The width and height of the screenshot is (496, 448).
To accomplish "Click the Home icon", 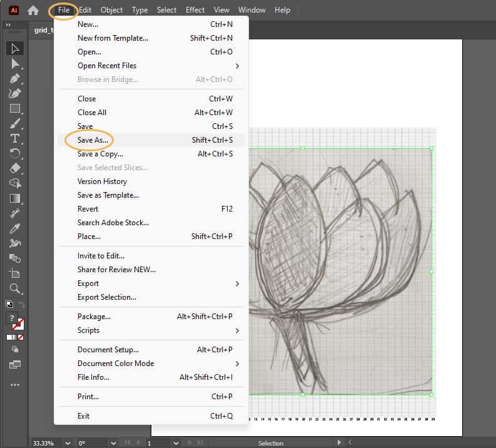I will (33, 10).
